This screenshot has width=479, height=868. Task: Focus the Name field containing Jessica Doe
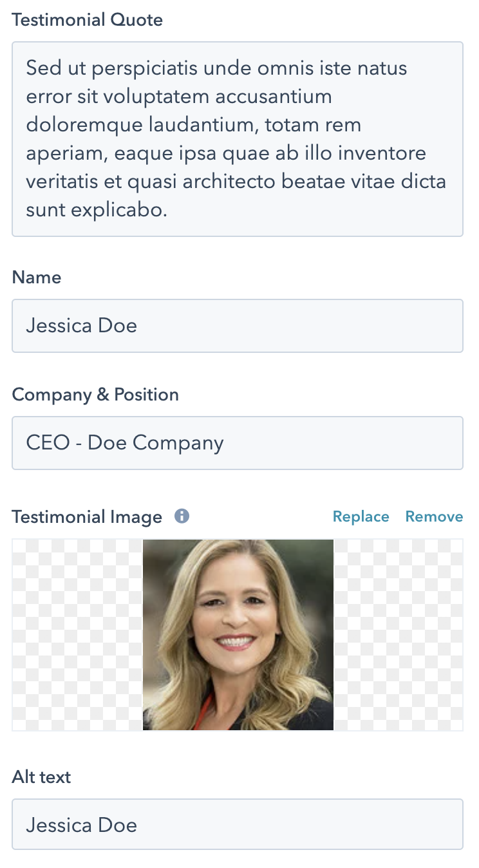[238, 325]
